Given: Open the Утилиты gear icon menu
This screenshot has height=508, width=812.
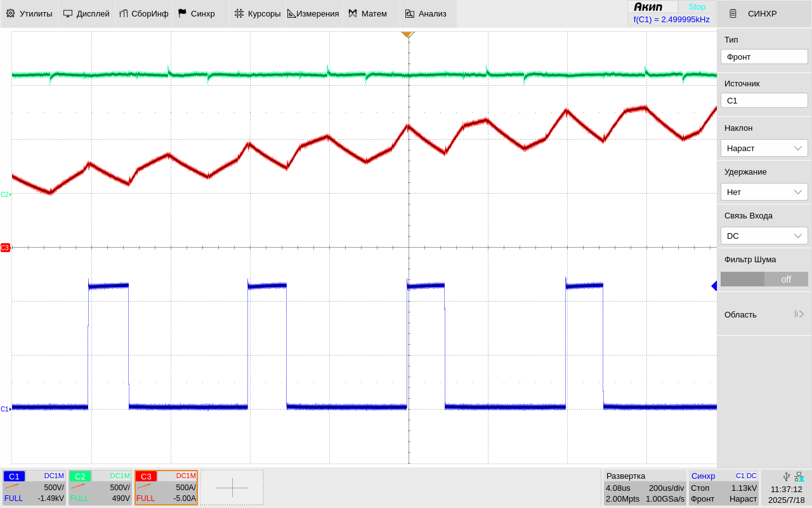Looking at the screenshot, I should (x=10, y=13).
